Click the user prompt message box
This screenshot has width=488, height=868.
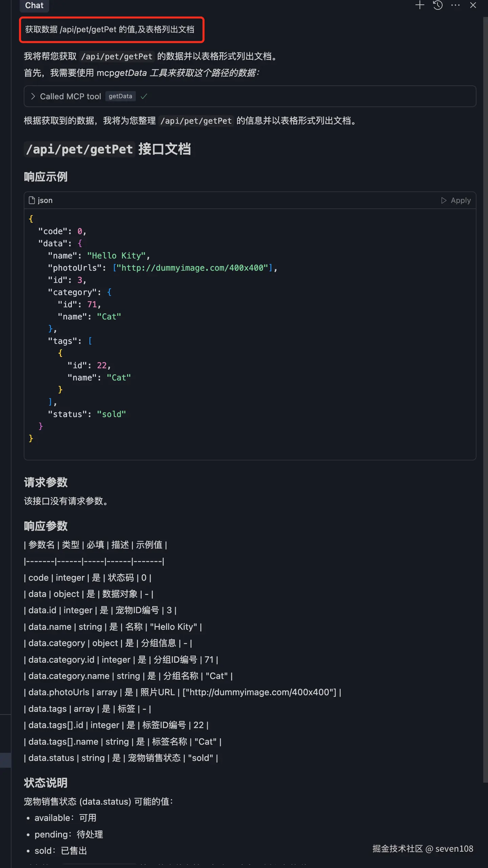point(111,30)
